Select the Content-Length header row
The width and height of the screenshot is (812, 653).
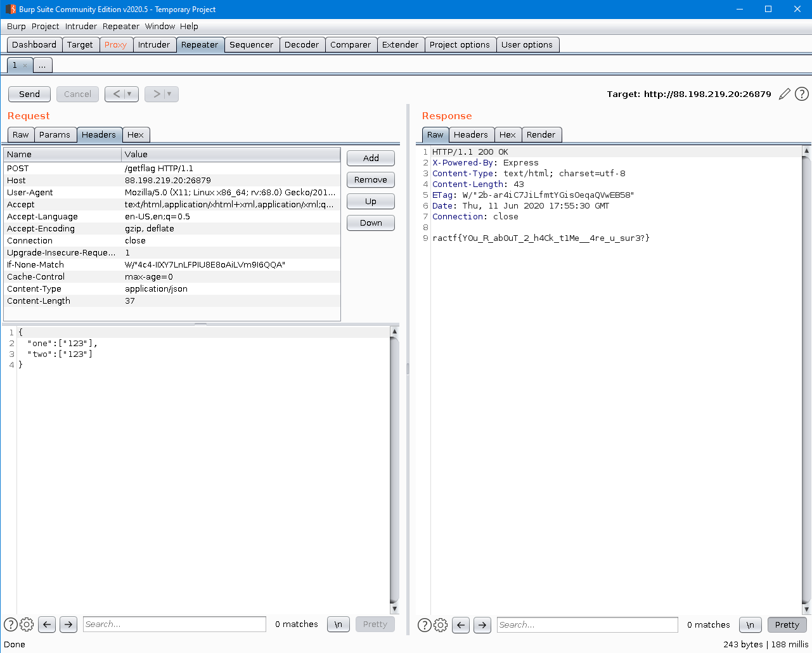tap(172, 301)
